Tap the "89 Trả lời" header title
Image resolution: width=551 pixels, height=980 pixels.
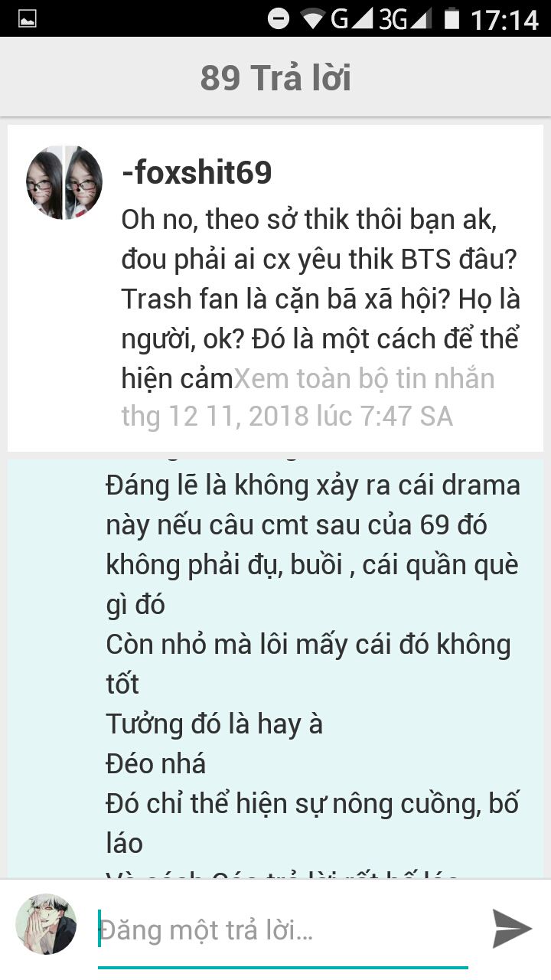(275, 78)
